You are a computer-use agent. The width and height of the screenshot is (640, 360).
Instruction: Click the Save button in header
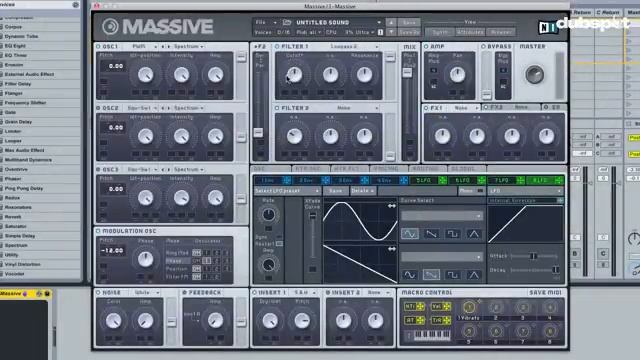tap(409, 22)
